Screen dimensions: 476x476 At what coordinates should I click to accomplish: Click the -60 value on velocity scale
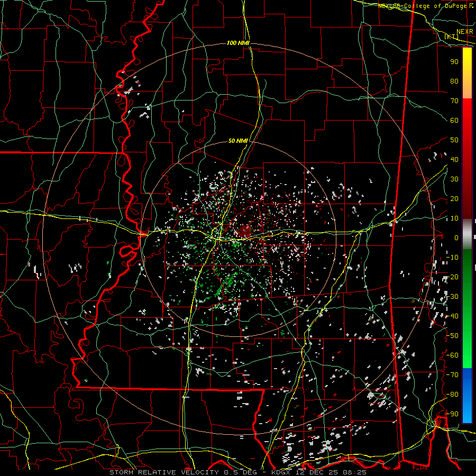click(453, 355)
